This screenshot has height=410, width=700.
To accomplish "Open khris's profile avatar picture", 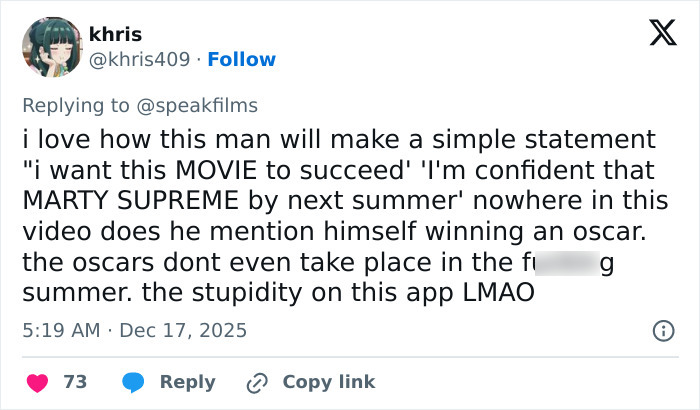I will click(51, 47).
